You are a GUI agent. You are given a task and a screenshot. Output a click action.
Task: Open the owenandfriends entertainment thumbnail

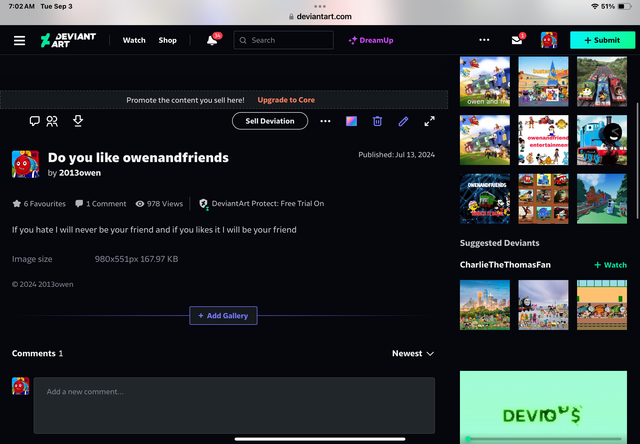[x=543, y=140]
